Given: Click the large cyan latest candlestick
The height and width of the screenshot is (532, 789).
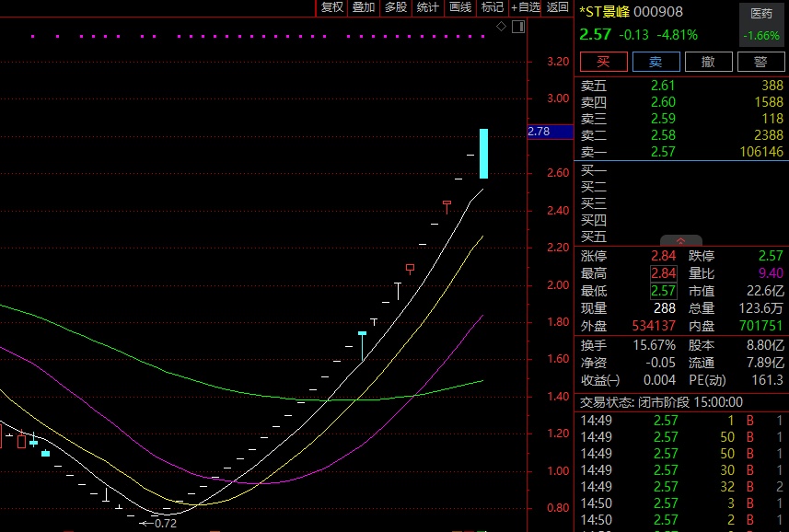Looking at the screenshot, I should [483, 154].
